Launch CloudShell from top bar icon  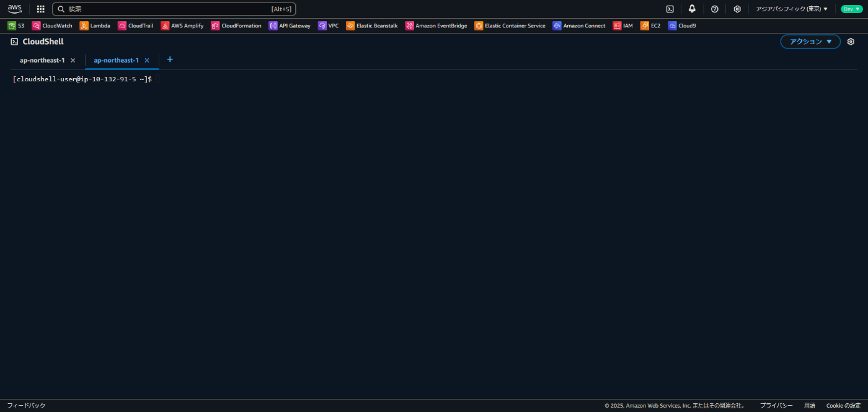pos(670,9)
